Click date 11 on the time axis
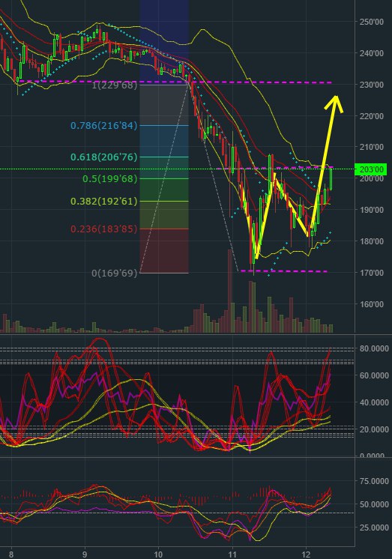This screenshot has height=559, width=392. 232,555
